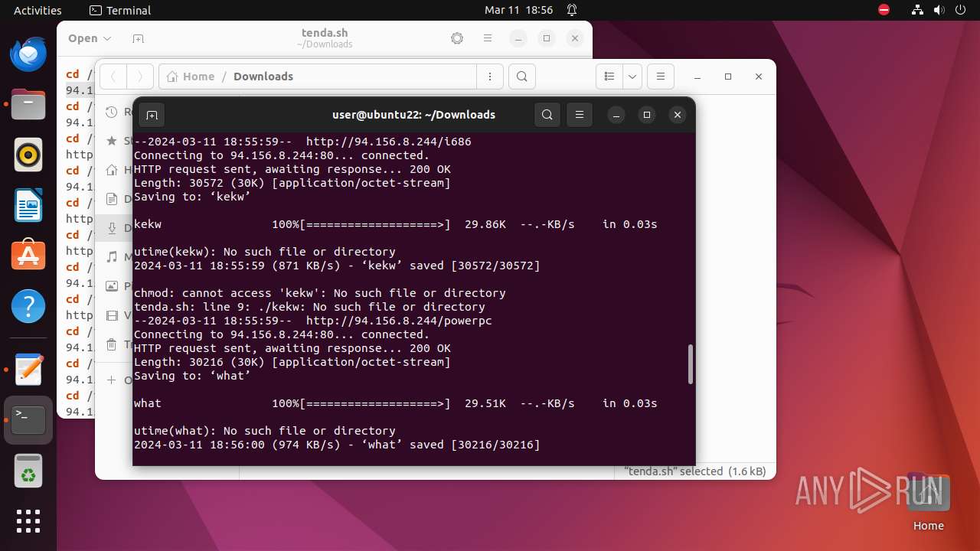The height and width of the screenshot is (551, 980).
Task: Open power menu in top bar
Action: pos(961,10)
